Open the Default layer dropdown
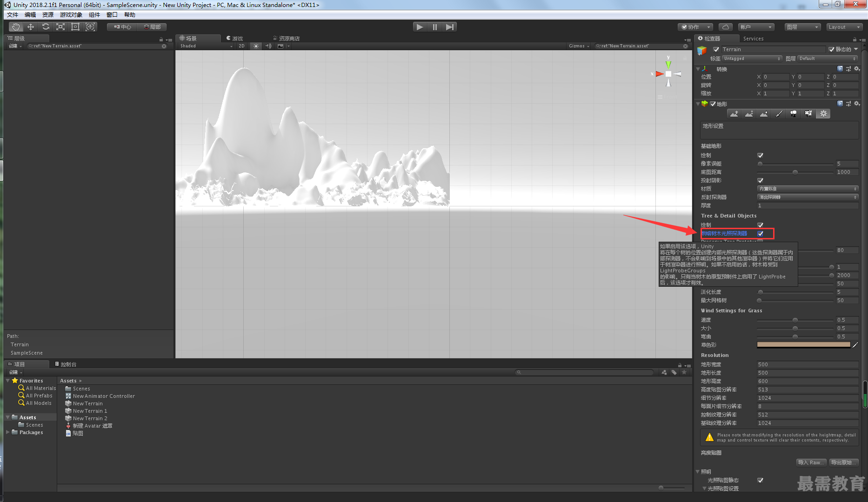The height and width of the screenshot is (502, 868). [x=828, y=59]
